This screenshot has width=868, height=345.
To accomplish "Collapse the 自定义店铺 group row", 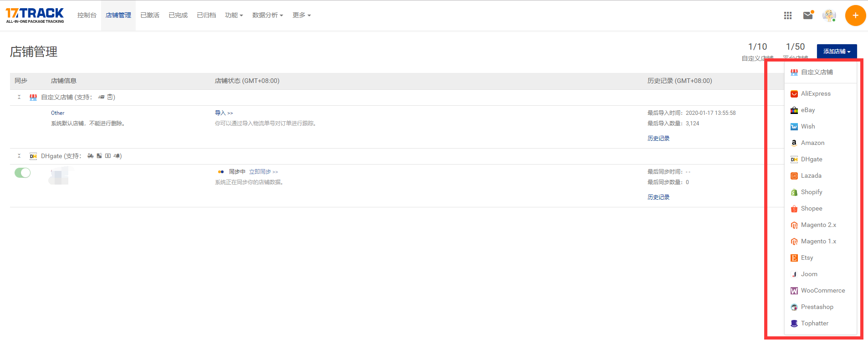I will click(19, 97).
